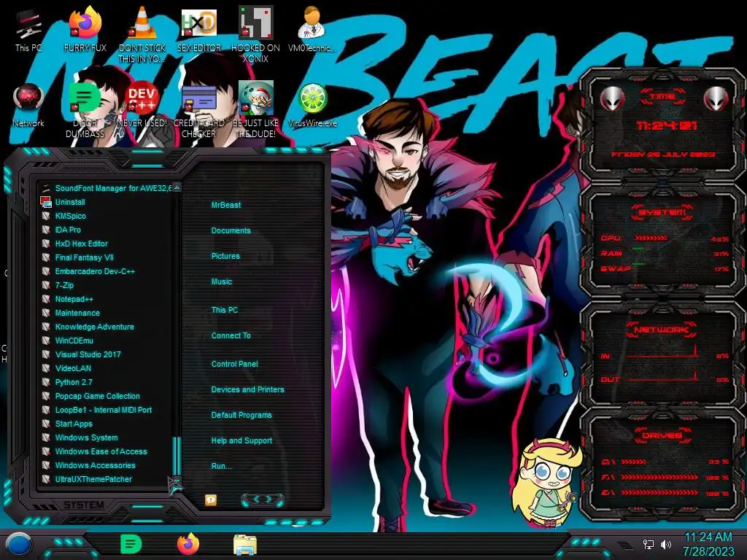
Task: Launch the green chat app desktop shortcut
Action: (x=85, y=109)
